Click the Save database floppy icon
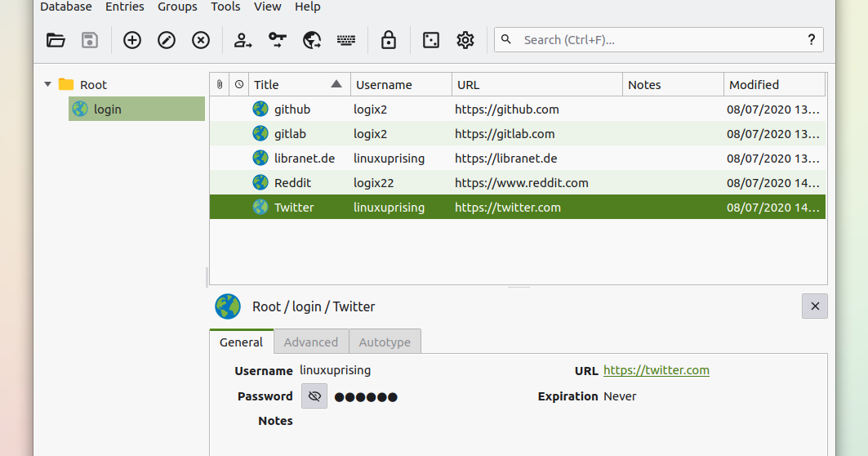Image resolution: width=868 pixels, height=456 pixels. (x=90, y=40)
